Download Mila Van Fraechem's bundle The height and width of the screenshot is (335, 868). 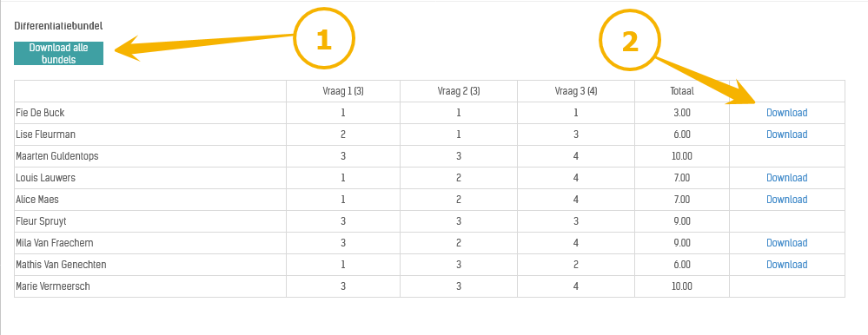coord(786,243)
